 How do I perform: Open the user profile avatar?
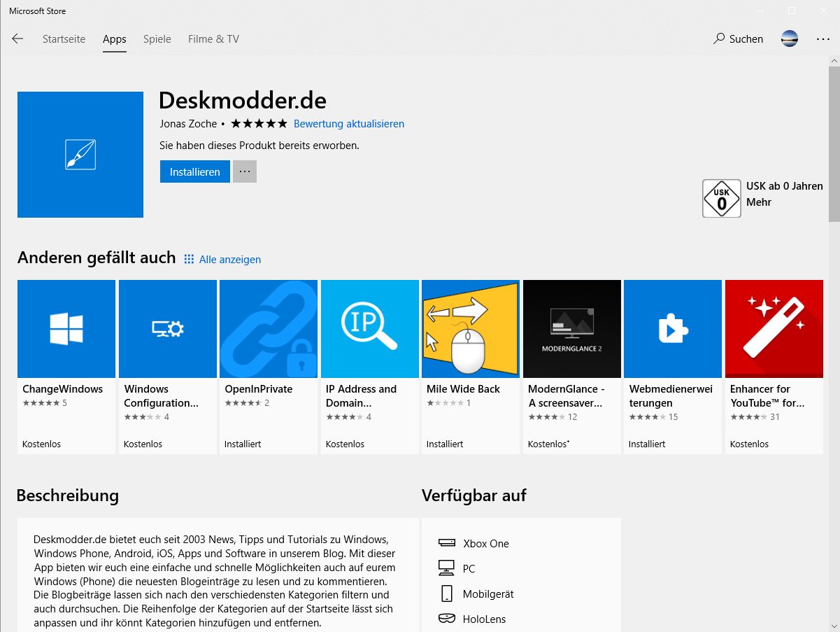(790, 38)
